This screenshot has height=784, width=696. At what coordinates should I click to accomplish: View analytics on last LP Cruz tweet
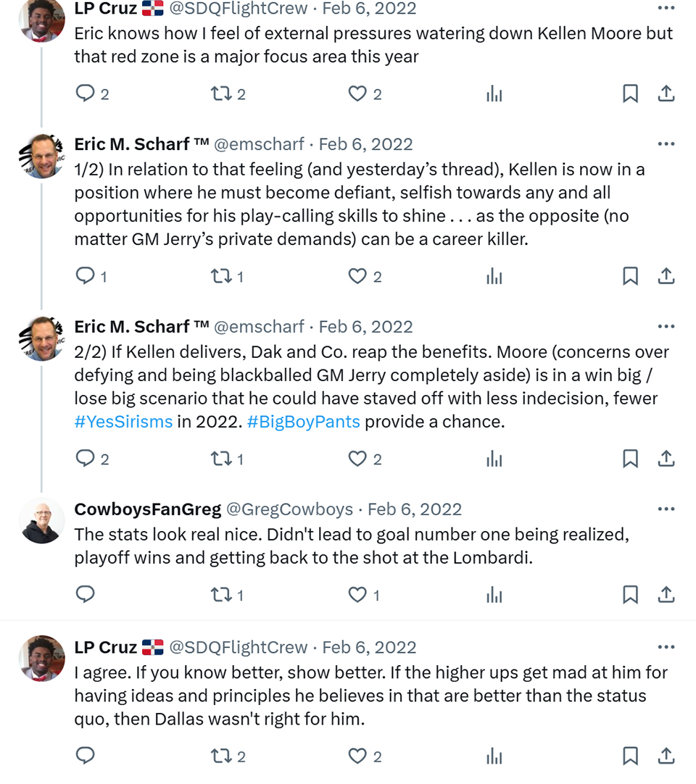pyautogui.click(x=494, y=756)
